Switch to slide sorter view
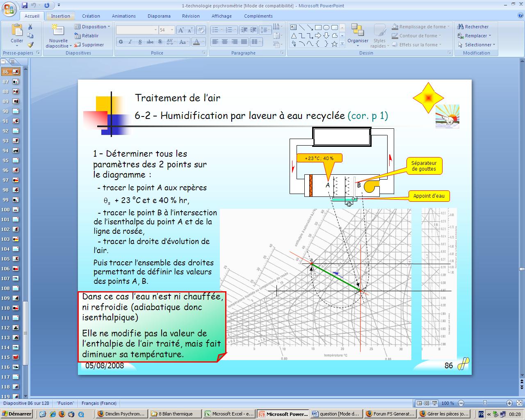Screen dimensions: 525x420 point(427,403)
